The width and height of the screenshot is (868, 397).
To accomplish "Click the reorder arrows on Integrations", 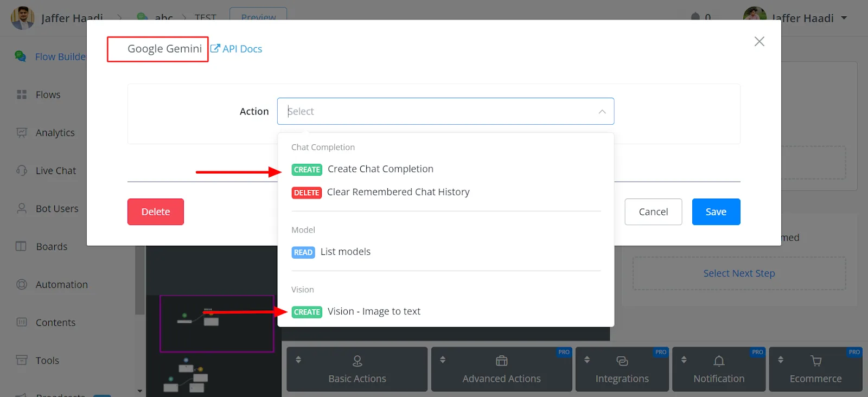I will coord(587,360).
